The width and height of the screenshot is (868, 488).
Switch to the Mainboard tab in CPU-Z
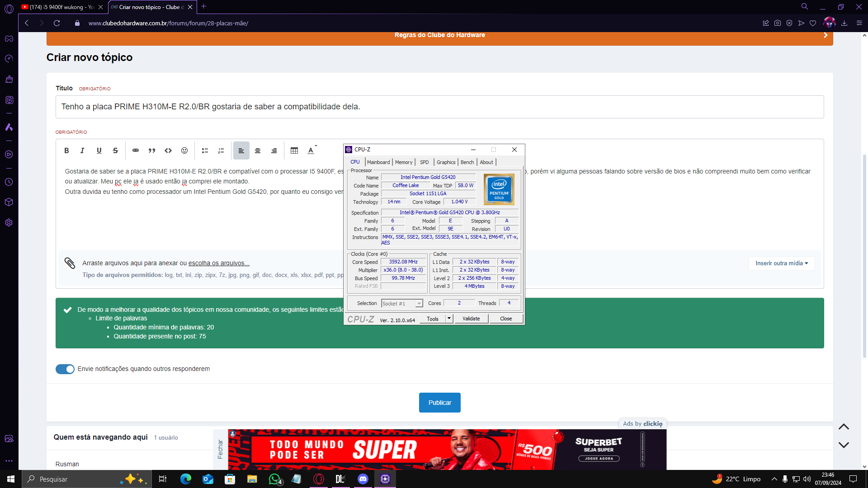pos(378,162)
